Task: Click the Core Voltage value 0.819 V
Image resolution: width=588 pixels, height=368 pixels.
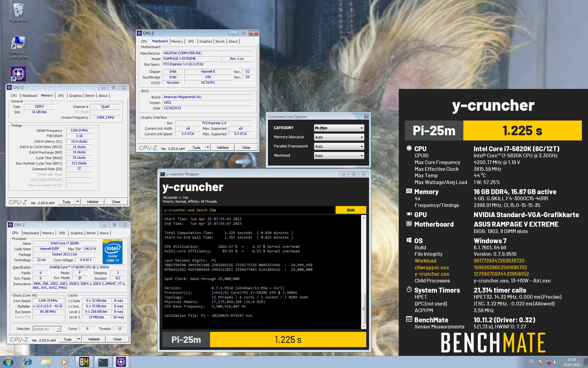Action: coord(86,260)
